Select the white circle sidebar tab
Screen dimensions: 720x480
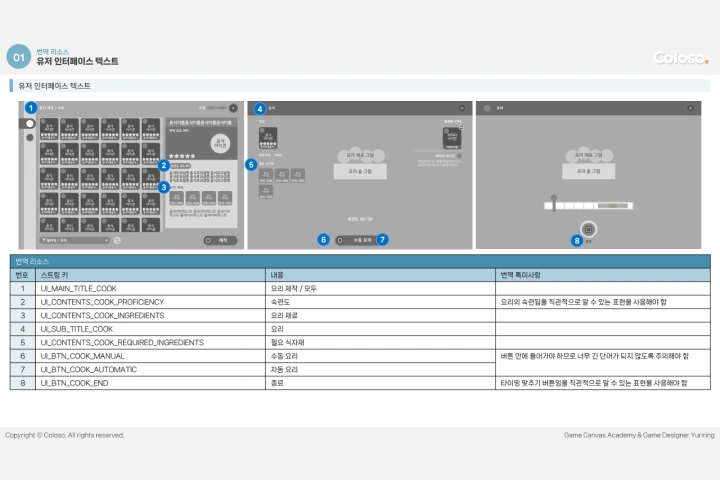click(x=30, y=123)
